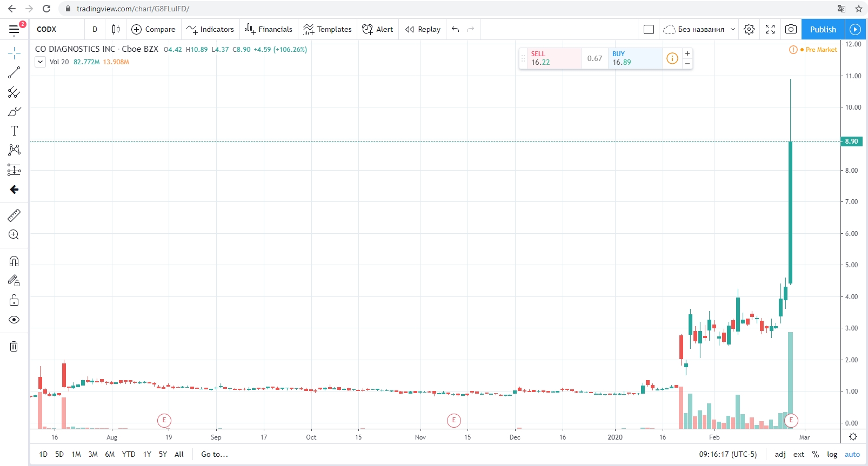Open the Financials menu

pyautogui.click(x=268, y=29)
